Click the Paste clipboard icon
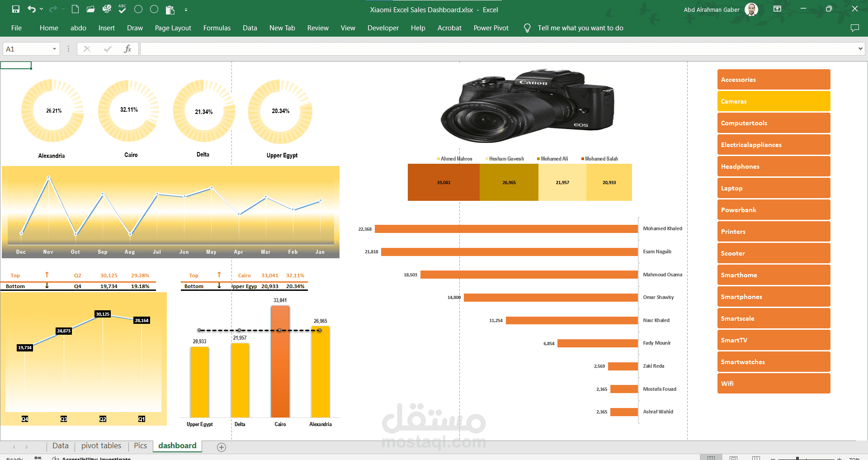 170,9
